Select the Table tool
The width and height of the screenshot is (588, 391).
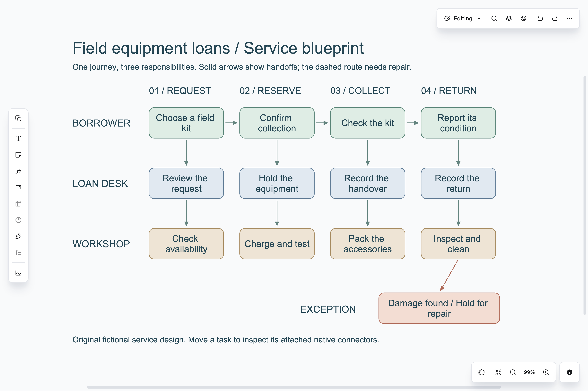point(18,204)
